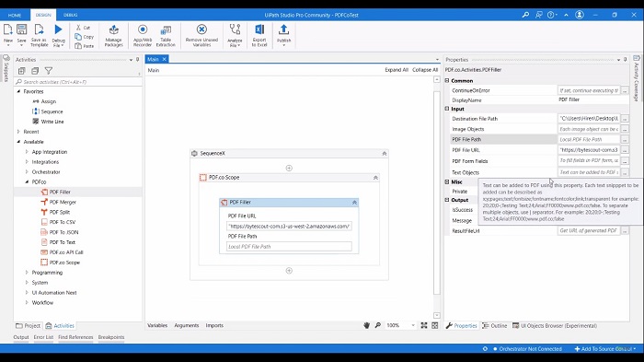
Task: Click the Local PDF File Path field in designer
Action: pos(289,247)
